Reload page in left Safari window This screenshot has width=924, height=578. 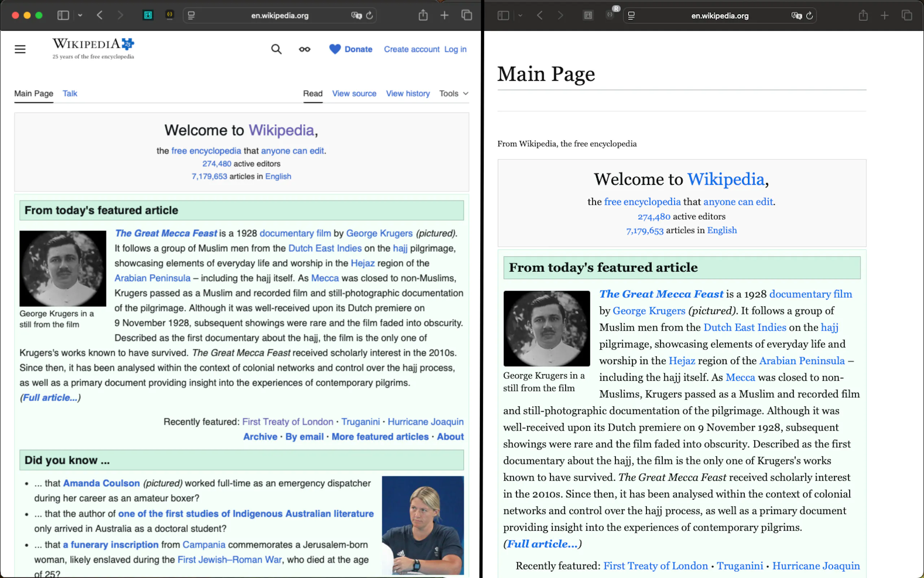[369, 15]
